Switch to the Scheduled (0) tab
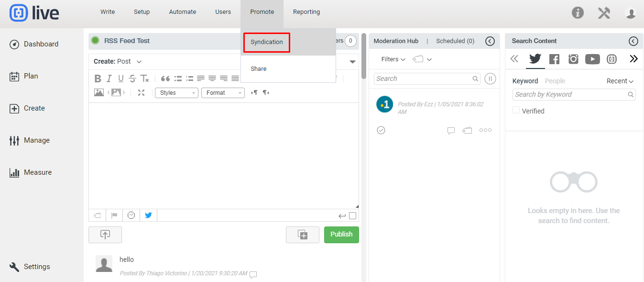 point(455,41)
